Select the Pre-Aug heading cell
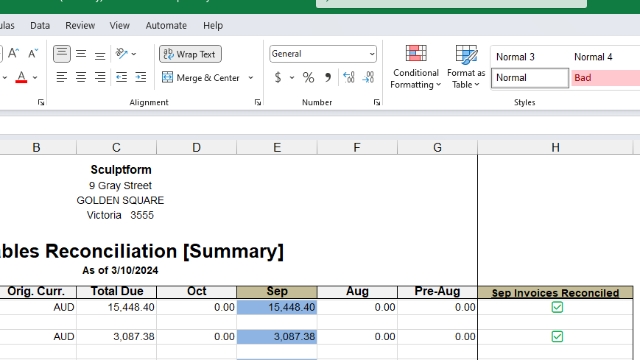Image resolution: width=640 pixels, height=360 pixels. click(437, 291)
